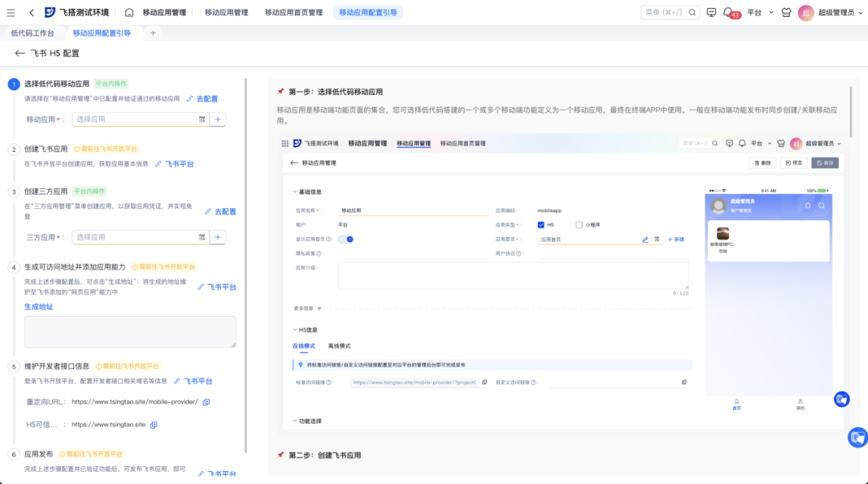Click plus button next to 三方应用 field

point(218,237)
